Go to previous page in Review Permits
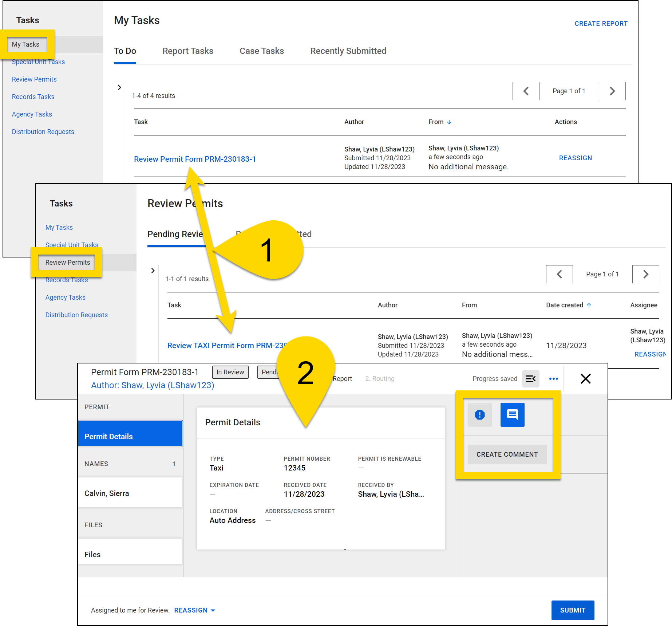The width and height of the screenshot is (672, 626). (x=559, y=274)
